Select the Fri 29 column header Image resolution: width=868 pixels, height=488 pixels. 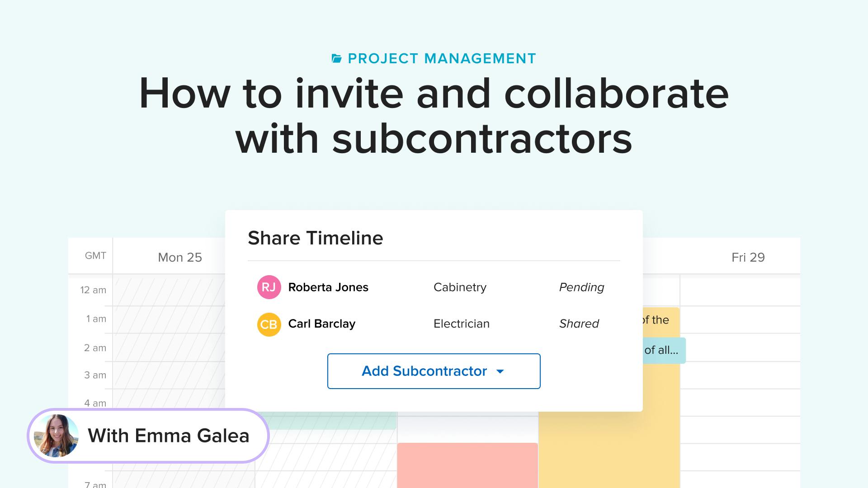748,257
